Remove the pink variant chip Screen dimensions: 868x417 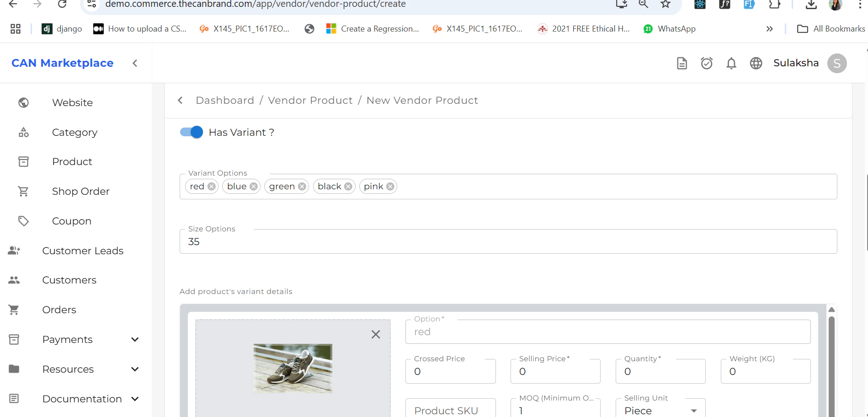(390, 187)
